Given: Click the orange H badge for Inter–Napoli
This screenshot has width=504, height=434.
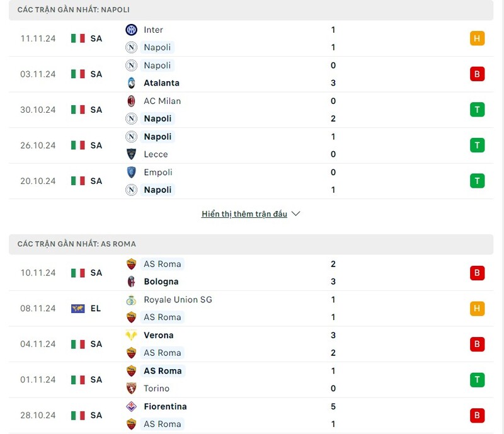Looking at the screenshot, I should click(477, 38).
